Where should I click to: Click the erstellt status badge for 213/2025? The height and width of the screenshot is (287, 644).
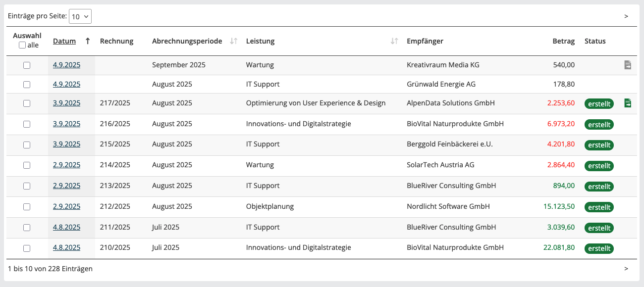pos(599,187)
